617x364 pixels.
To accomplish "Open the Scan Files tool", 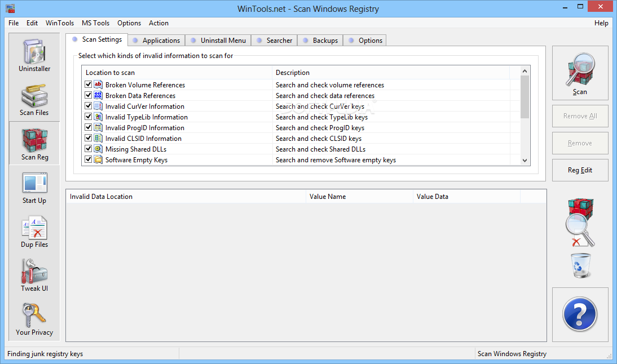I will point(34,99).
